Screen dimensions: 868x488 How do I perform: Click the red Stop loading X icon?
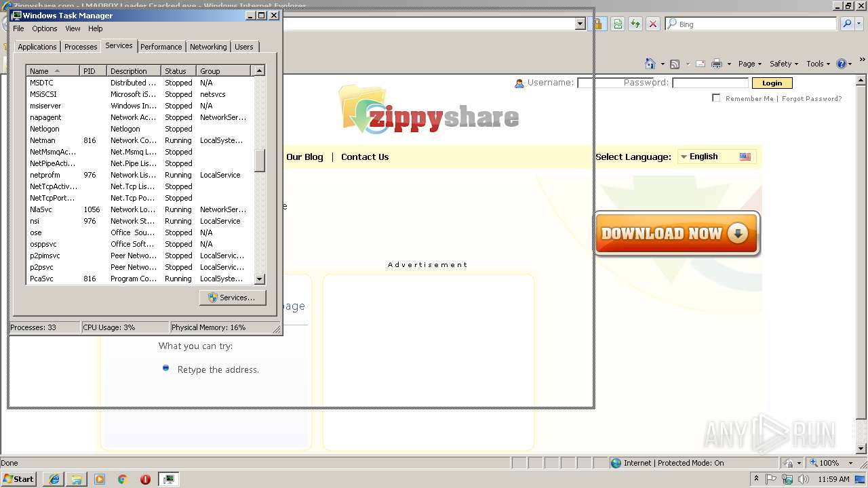653,24
